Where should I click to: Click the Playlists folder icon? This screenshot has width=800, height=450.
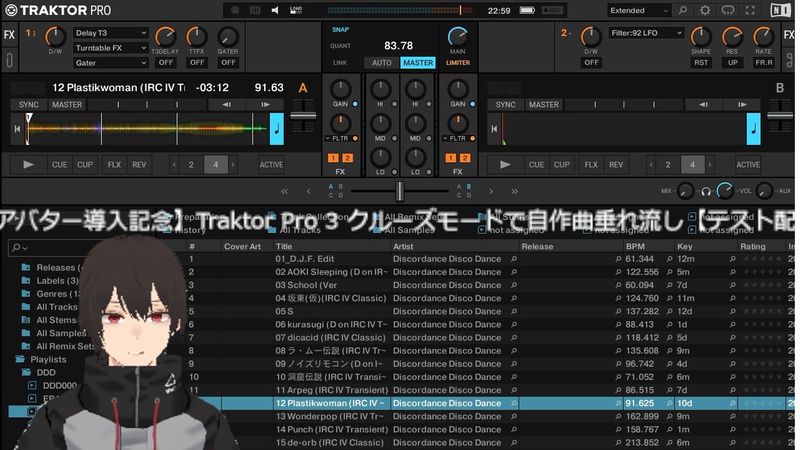[x=20, y=358]
